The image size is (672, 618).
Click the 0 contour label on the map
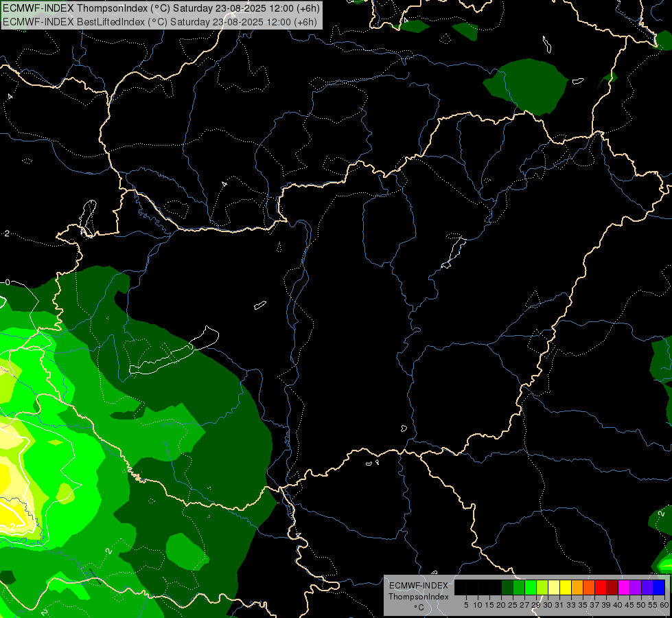tap(8, 282)
